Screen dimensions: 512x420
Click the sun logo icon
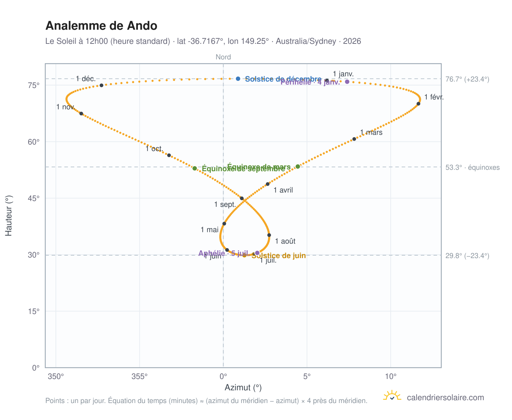392,396
